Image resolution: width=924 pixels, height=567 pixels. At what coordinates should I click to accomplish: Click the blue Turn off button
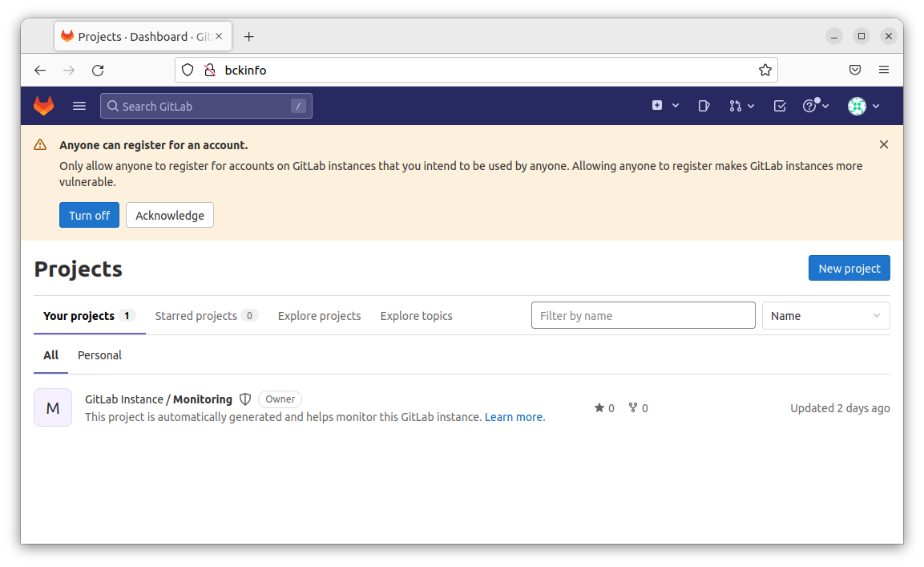[x=89, y=215]
